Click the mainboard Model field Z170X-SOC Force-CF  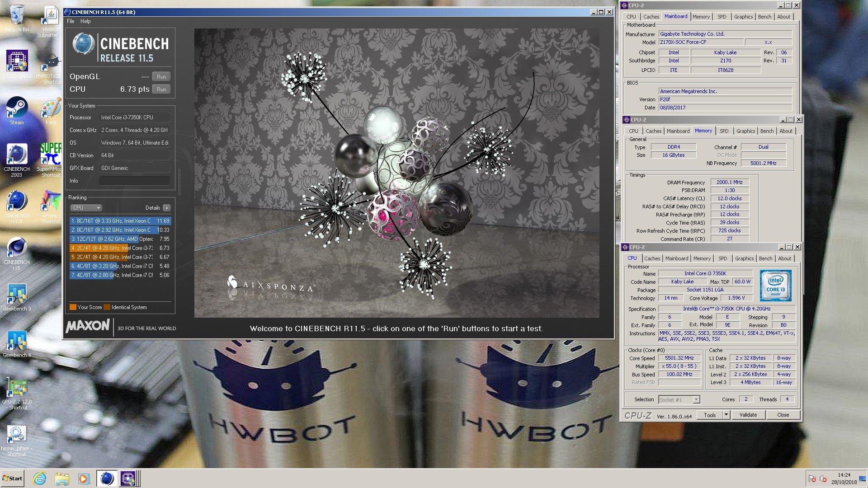coord(700,42)
